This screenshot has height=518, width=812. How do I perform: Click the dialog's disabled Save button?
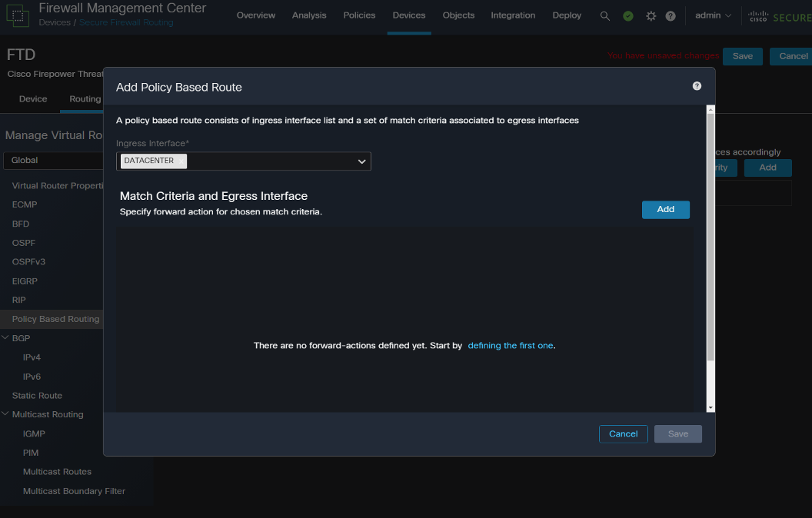[678, 434]
